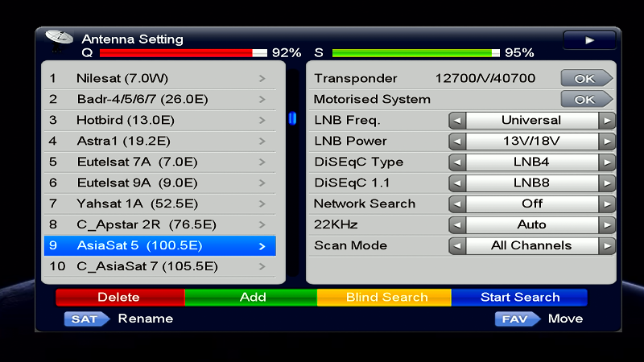Click the LNB8 DiSEqC 1.1 value

coord(532,183)
